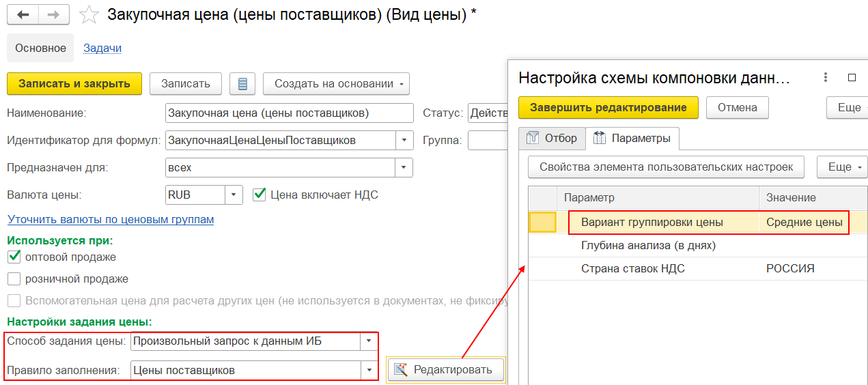868x385 pixels.
Task: Open 'Создать на основании' dropdown menu
Action: tap(336, 84)
